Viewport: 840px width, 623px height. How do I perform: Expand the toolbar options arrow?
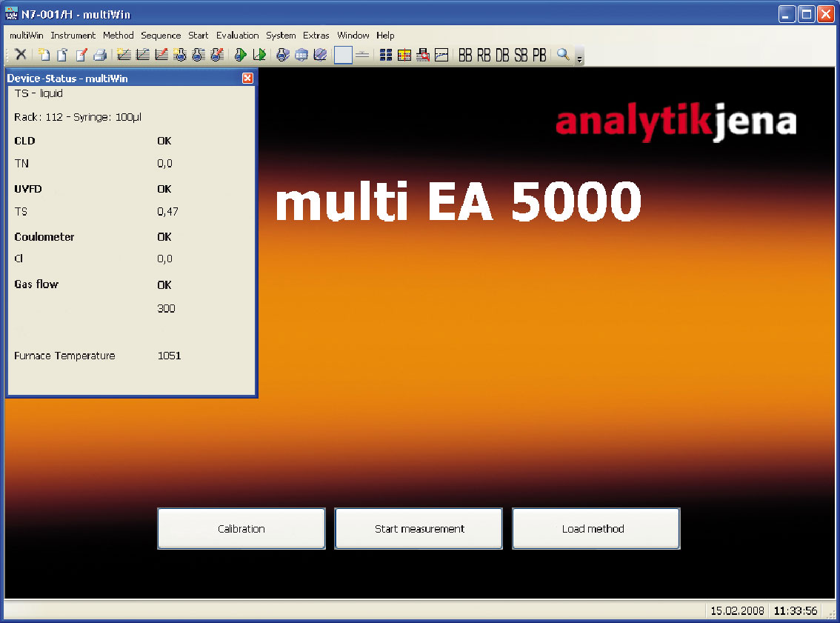(x=580, y=56)
